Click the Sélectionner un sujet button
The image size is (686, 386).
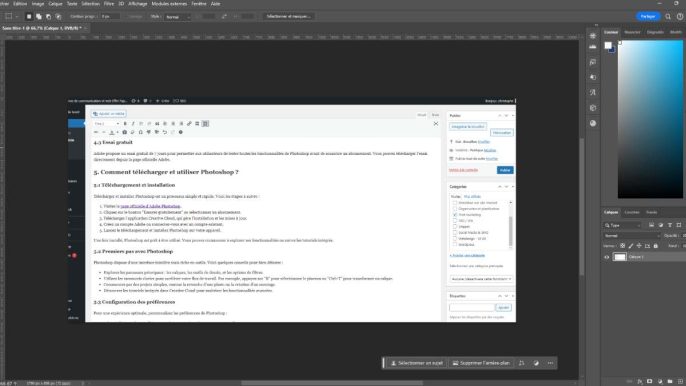416,363
